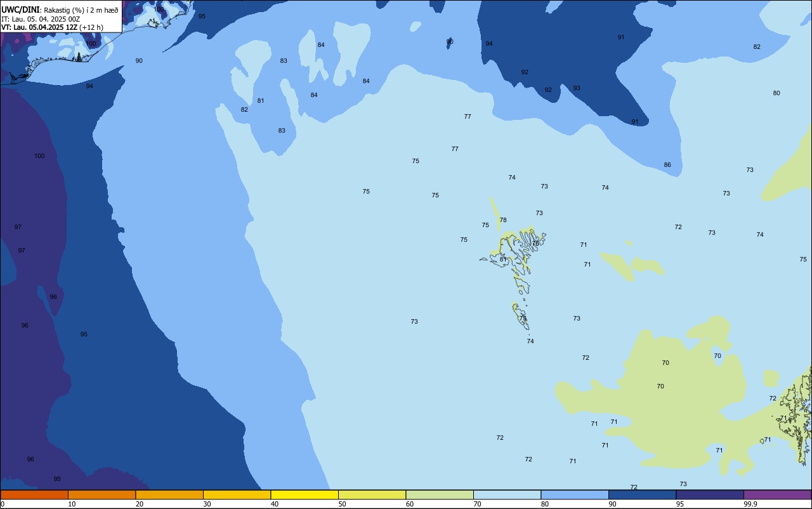Click the "76" value over the Faroe Islands
812x509 pixels.
535,244
